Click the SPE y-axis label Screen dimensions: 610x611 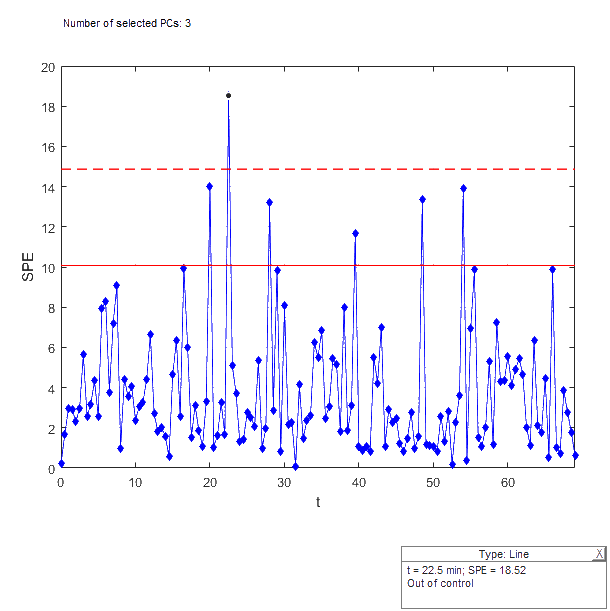point(29,267)
